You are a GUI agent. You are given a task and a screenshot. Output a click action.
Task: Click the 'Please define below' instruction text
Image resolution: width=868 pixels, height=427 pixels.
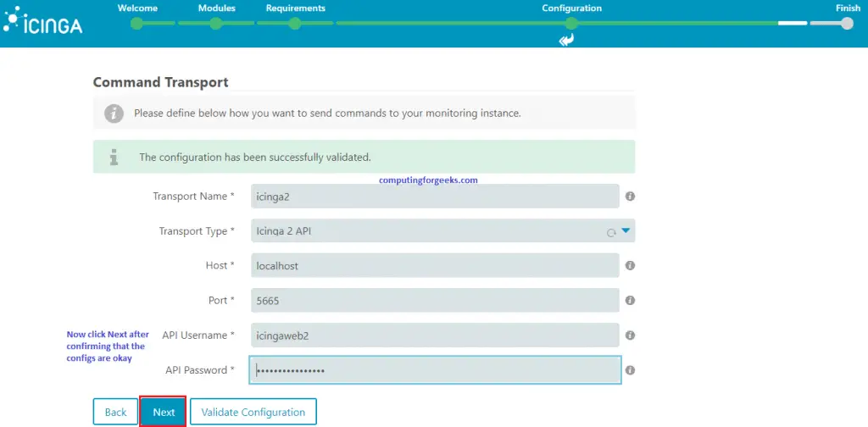[327, 114]
